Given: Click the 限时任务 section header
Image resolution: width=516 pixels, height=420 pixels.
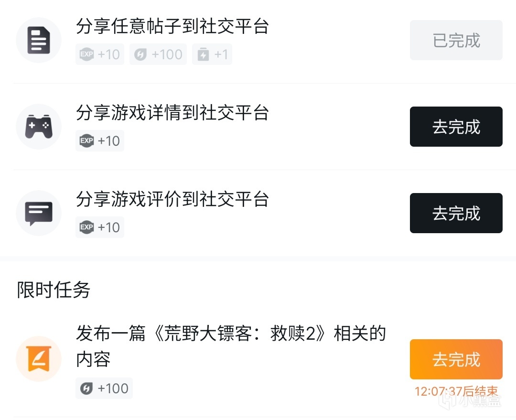Looking at the screenshot, I should pos(54,290).
